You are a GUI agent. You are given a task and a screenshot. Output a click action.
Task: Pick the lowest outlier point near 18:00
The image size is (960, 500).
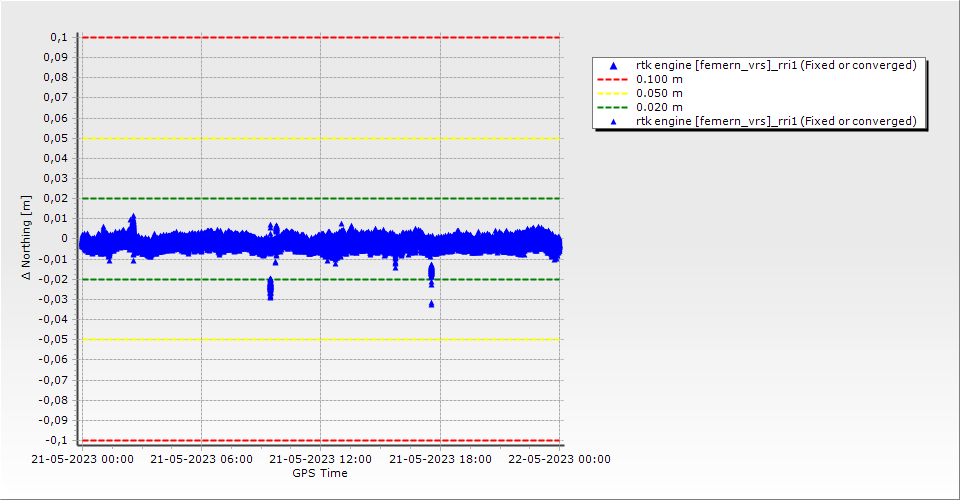pyautogui.click(x=432, y=303)
